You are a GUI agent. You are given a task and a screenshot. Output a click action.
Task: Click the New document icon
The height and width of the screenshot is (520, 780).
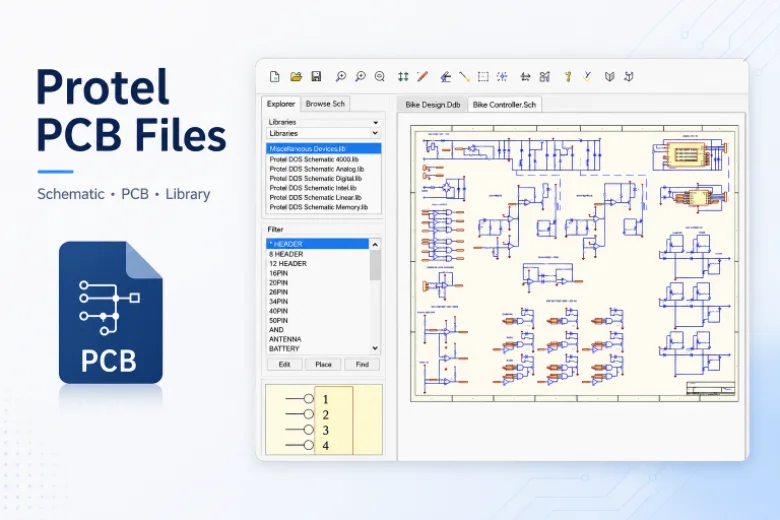pos(275,77)
